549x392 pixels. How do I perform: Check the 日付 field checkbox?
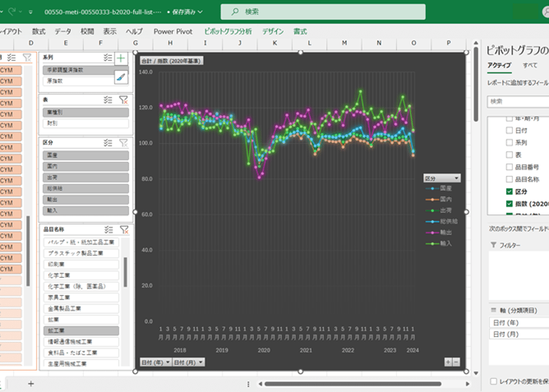coord(509,130)
